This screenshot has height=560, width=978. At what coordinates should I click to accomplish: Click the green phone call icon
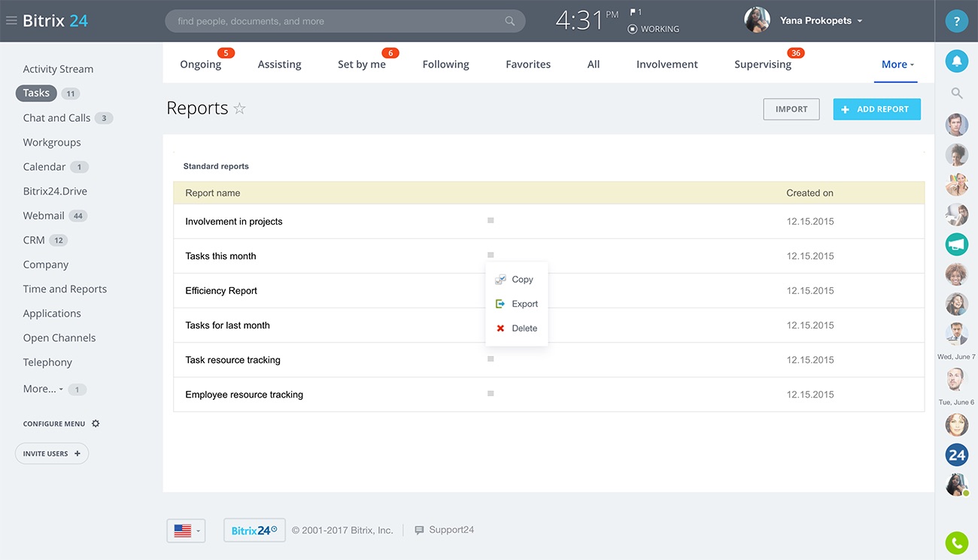pyautogui.click(x=956, y=542)
